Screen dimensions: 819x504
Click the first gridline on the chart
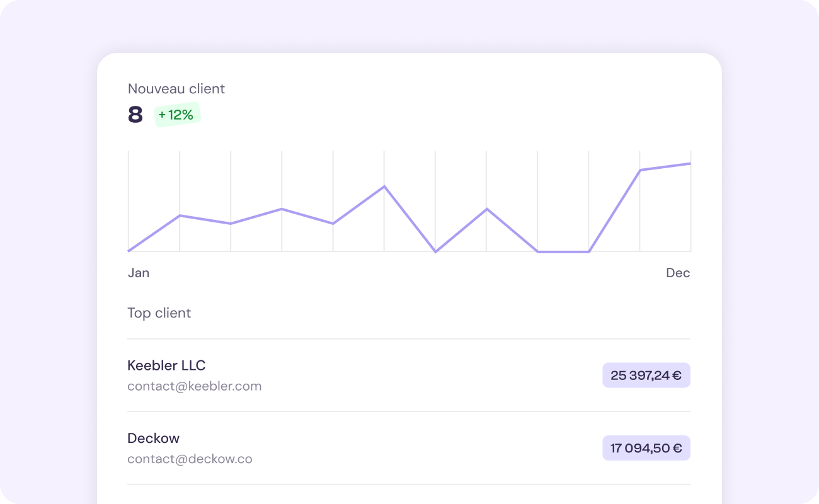129,202
